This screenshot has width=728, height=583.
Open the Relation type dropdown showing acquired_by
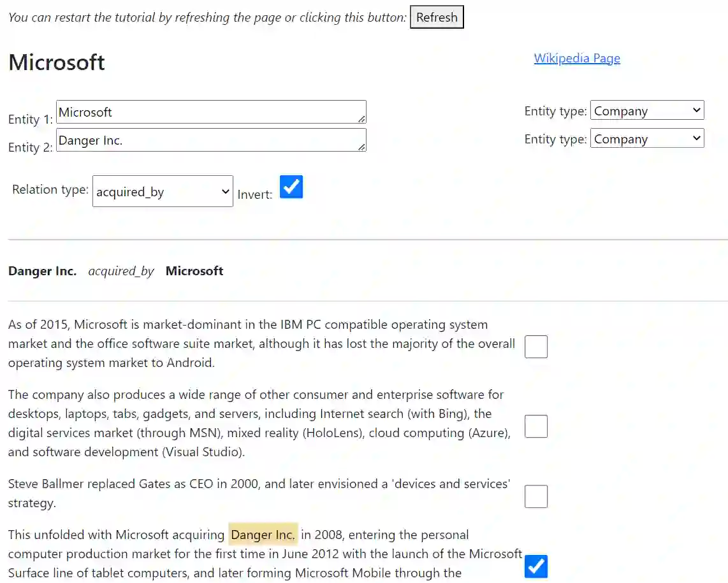[x=163, y=191]
